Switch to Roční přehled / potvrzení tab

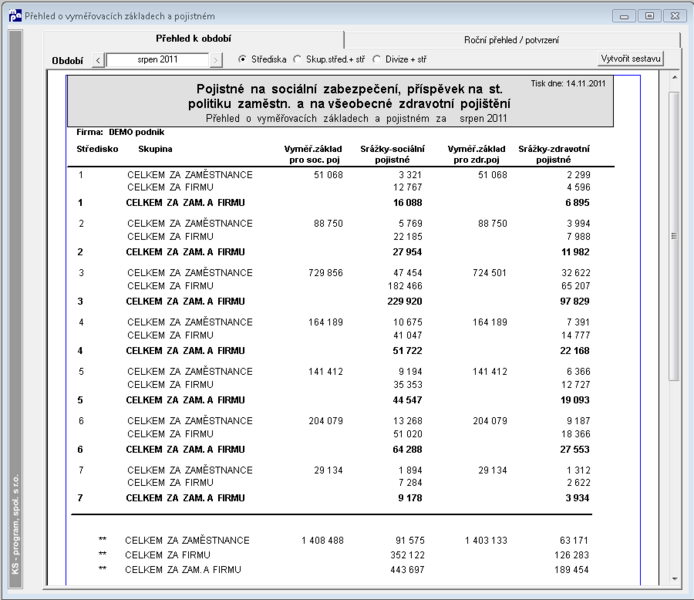[x=511, y=40]
